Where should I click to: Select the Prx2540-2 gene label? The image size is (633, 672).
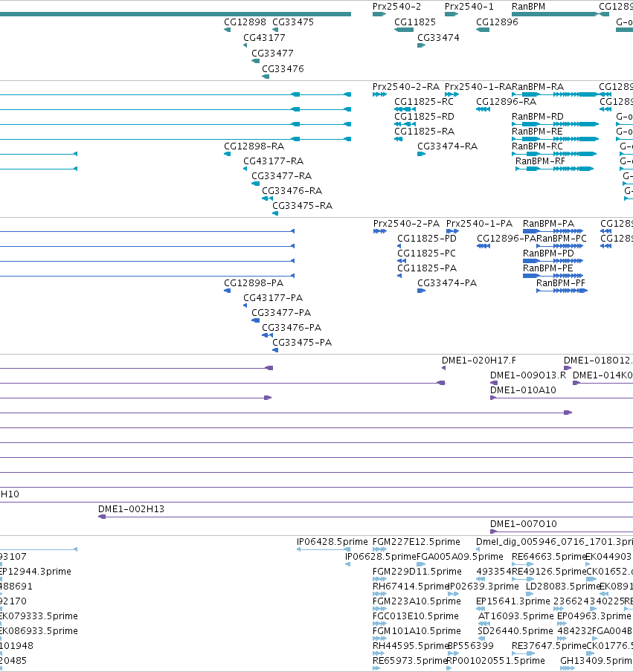[x=396, y=7]
